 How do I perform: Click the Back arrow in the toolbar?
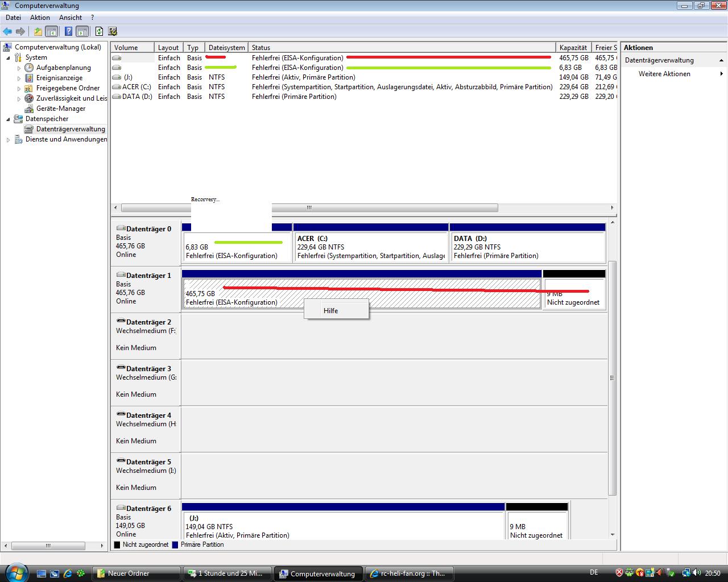(7, 32)
